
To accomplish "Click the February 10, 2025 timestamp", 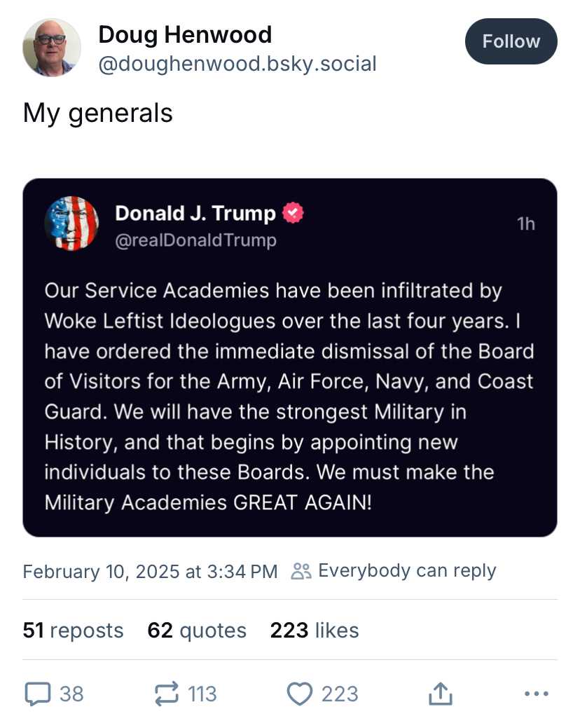I will (151, 571).
